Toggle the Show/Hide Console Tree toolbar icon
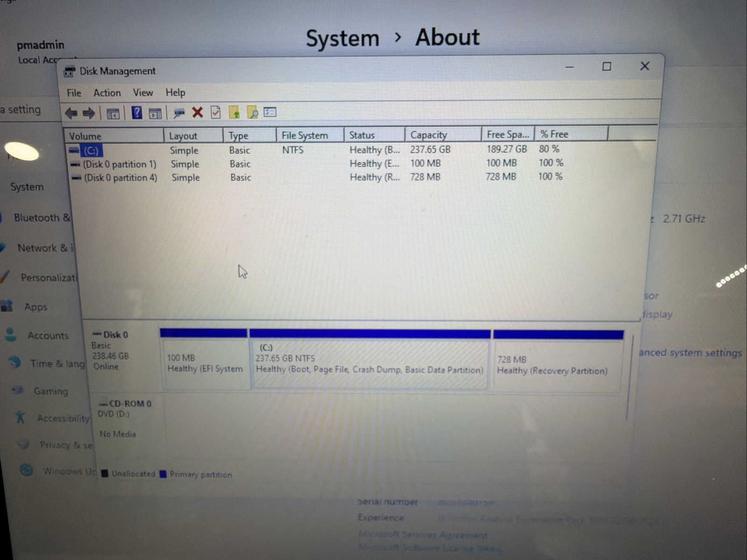This screenshot has height=560, width=747. pos(113,113)
